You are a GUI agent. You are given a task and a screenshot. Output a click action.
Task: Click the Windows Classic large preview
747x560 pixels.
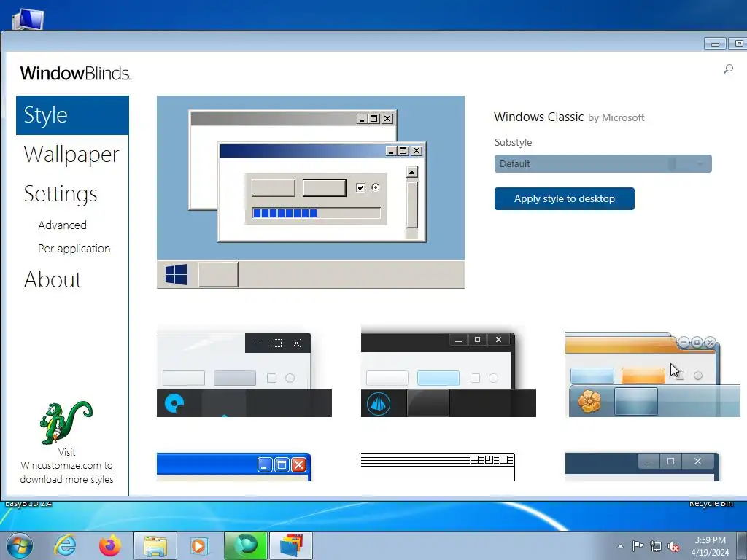[x=311, y=192]
